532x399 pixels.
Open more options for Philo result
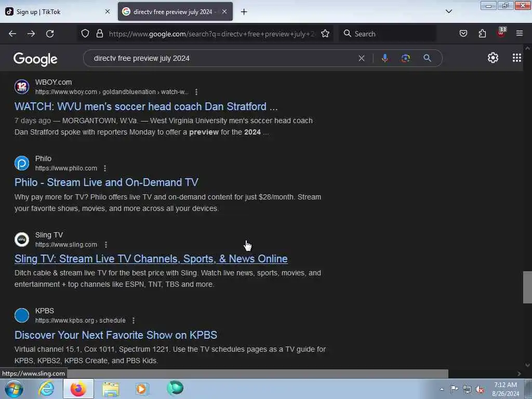[105, 168]
